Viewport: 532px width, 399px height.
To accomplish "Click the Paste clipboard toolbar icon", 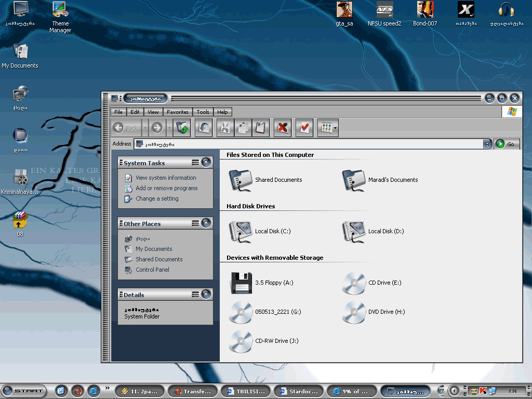I will 261,127.
